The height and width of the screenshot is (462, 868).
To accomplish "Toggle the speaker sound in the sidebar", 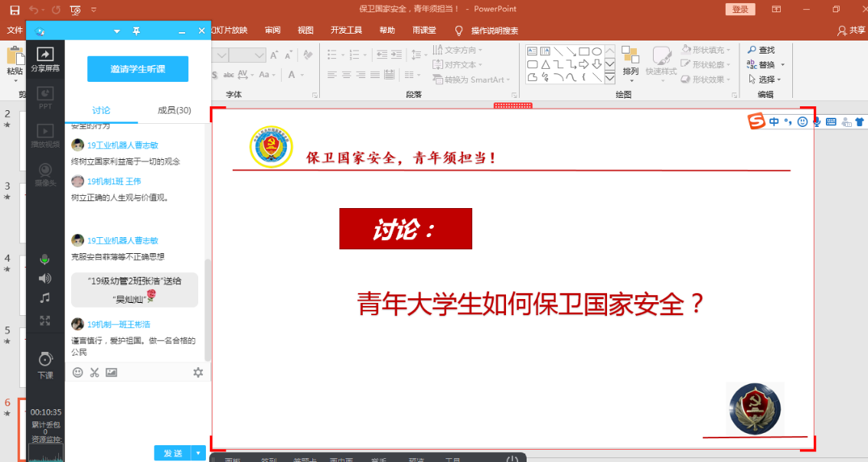I will (45, 278).
